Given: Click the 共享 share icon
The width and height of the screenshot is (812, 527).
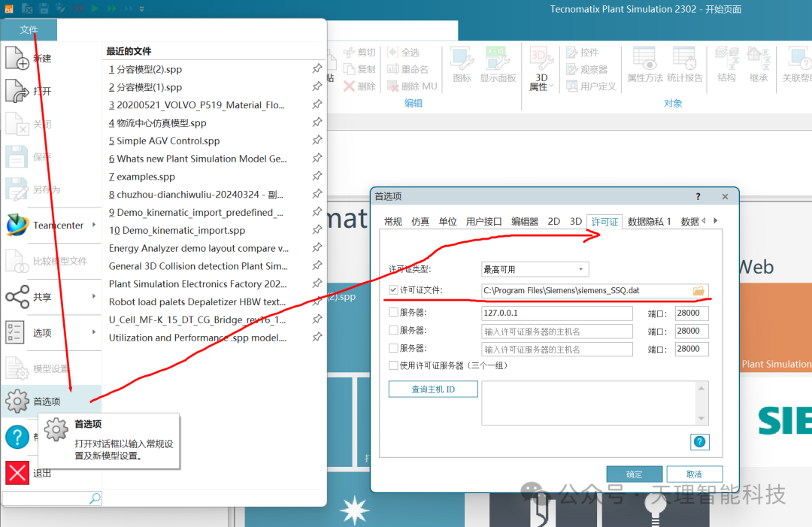Looking at the screenshot, I should click(x=17, y=297).
